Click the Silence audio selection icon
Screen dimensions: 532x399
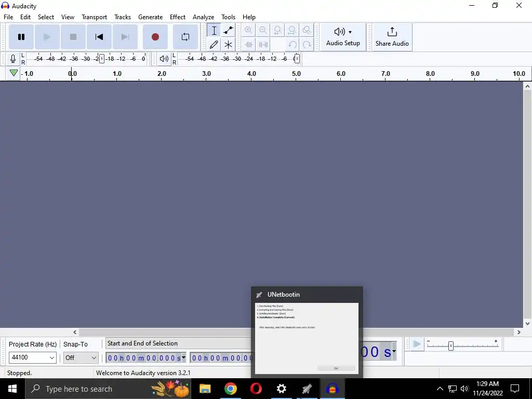tap(263, 45)
